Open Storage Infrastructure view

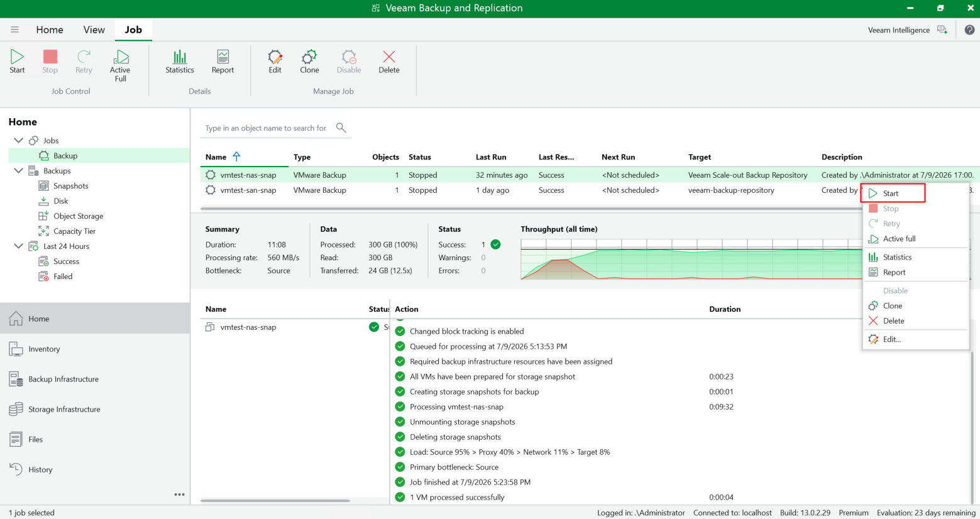pos(95,409)
